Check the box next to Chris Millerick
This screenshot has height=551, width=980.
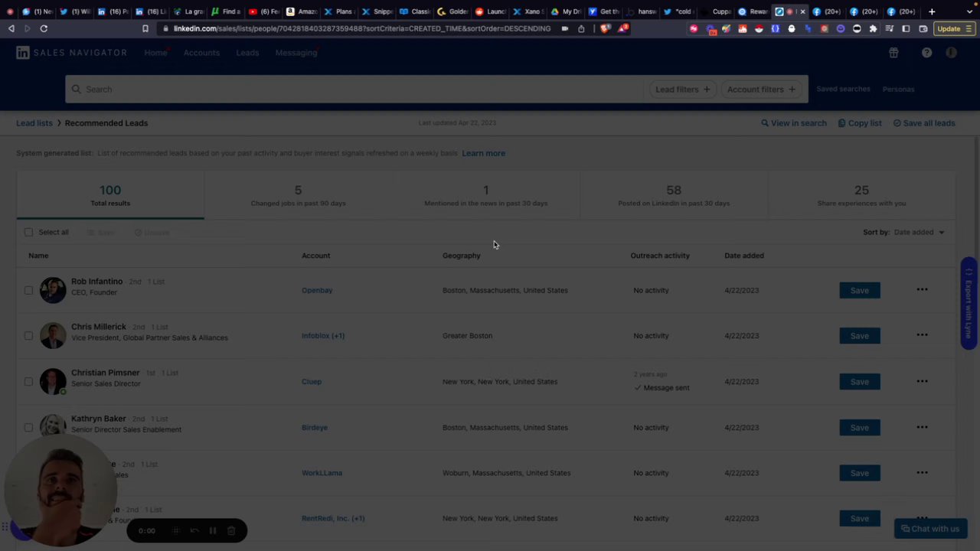pyautogui.click(x=28, y=335)
